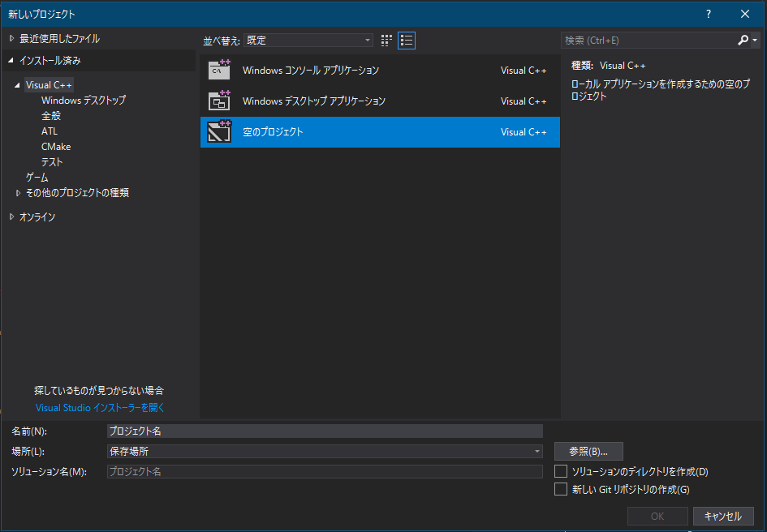
Task: Switch to medium icons list view
Action: pyautogui.click(x=407, y=41)
